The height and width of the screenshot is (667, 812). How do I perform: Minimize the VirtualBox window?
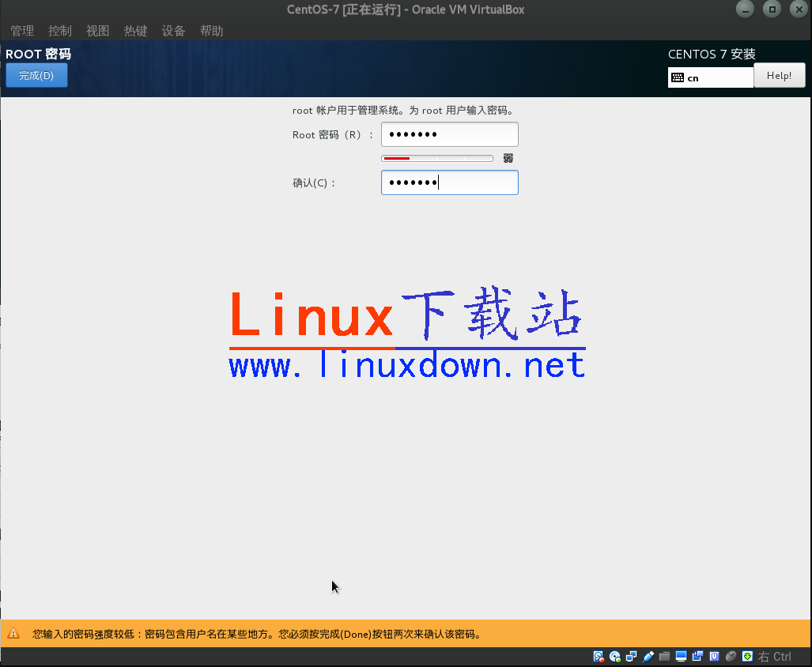746,9
